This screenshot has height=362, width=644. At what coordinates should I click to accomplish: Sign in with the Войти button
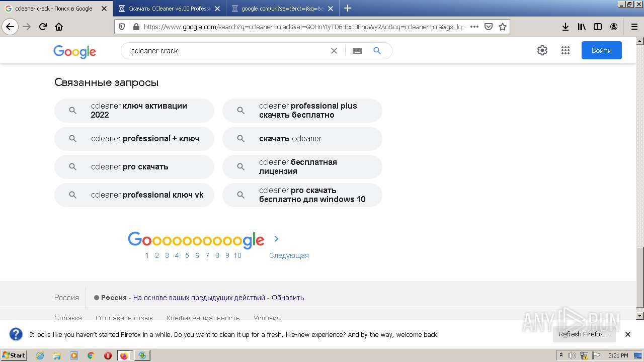pyautogui.click(x=601, y=50)
